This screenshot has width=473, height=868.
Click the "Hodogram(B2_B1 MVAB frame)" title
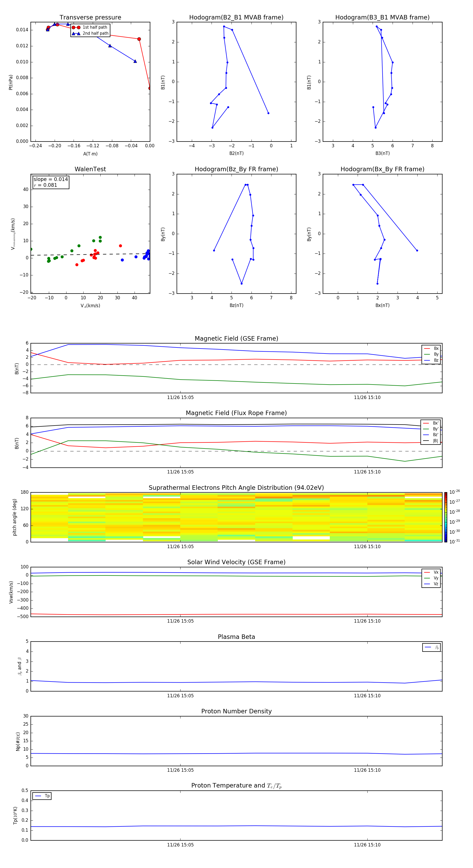[236, 17]
